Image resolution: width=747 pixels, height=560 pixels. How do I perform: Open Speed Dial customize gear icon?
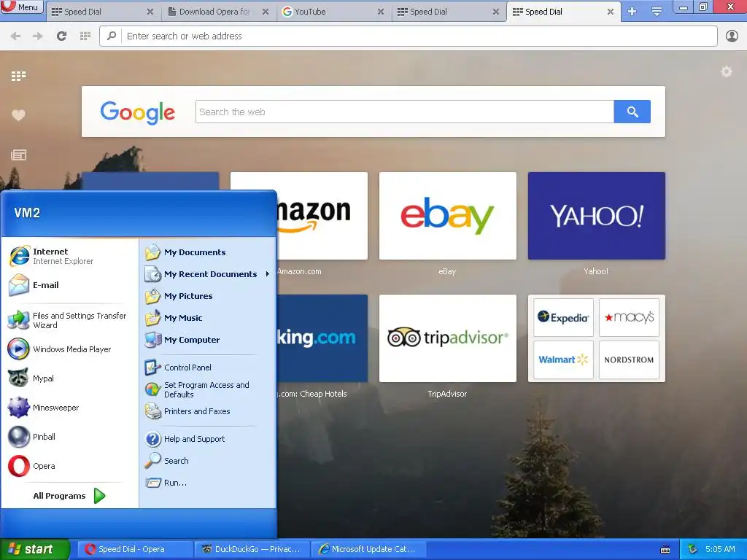(x=727, y=72)
